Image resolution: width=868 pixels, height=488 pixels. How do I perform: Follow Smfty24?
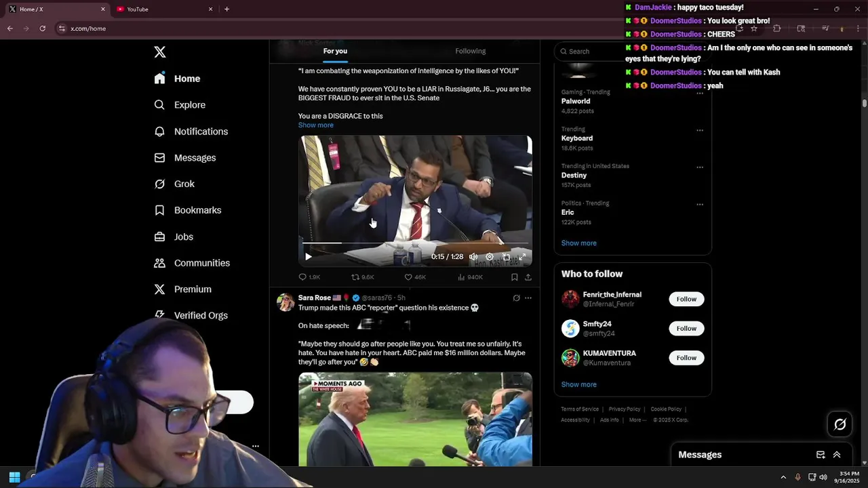686,329
